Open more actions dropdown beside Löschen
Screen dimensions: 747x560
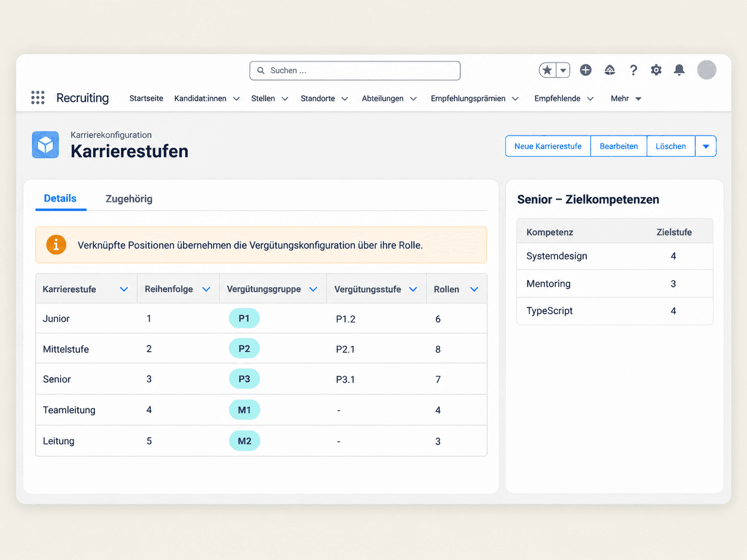tap(706, 146)
